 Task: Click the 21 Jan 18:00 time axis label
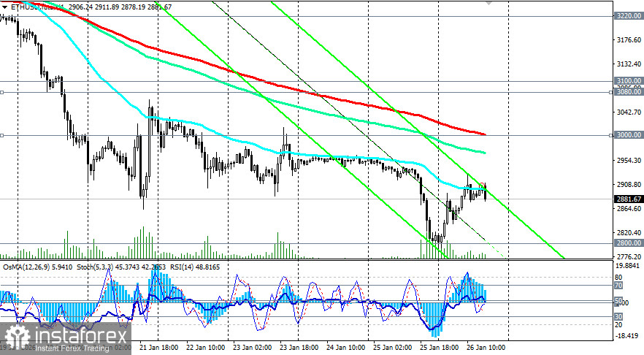(158, 348)
